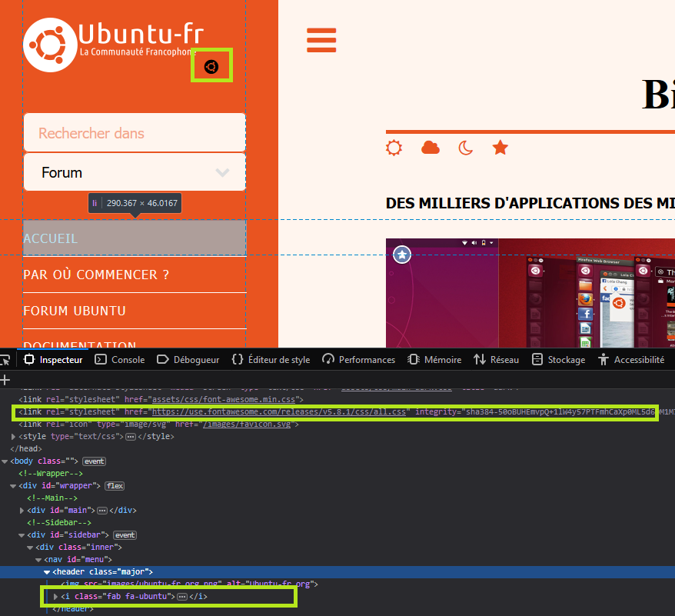Open the use.fontawesome.com all.css link
The width and height of the screenshot is (675, 616).
tap(279, 411)
